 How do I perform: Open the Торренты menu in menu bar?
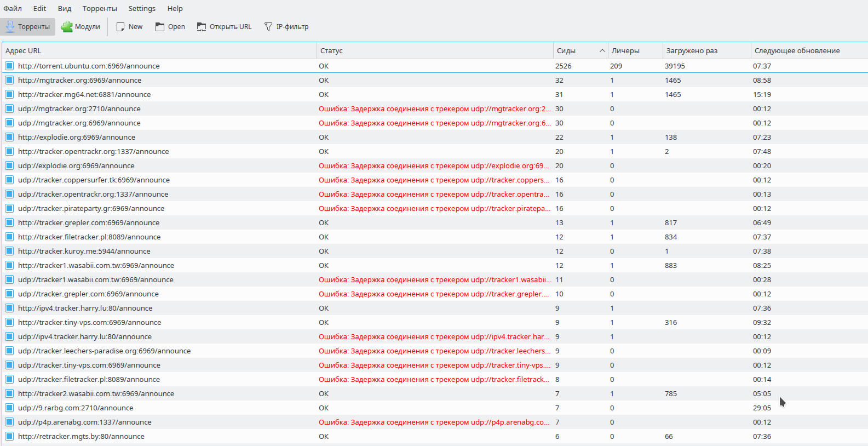[100, 8]
